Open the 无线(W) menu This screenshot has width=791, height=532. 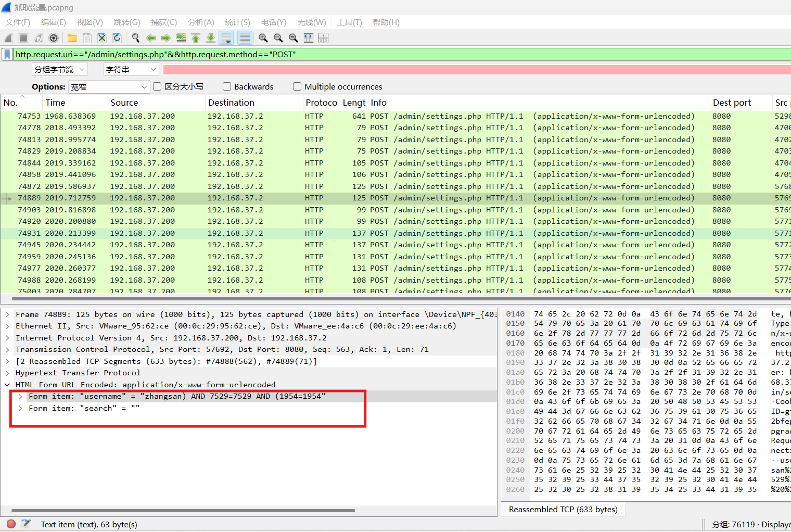pos(312,22)
